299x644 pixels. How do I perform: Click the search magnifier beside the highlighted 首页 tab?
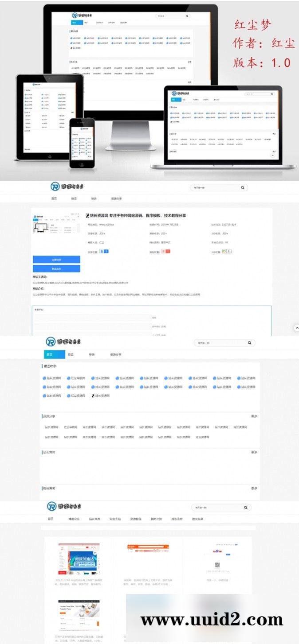[x=249, y=342]
